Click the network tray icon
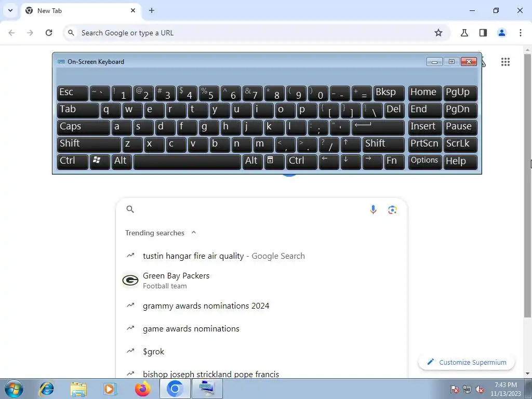This screenshot has height=399, width=532. coord(467,389)
